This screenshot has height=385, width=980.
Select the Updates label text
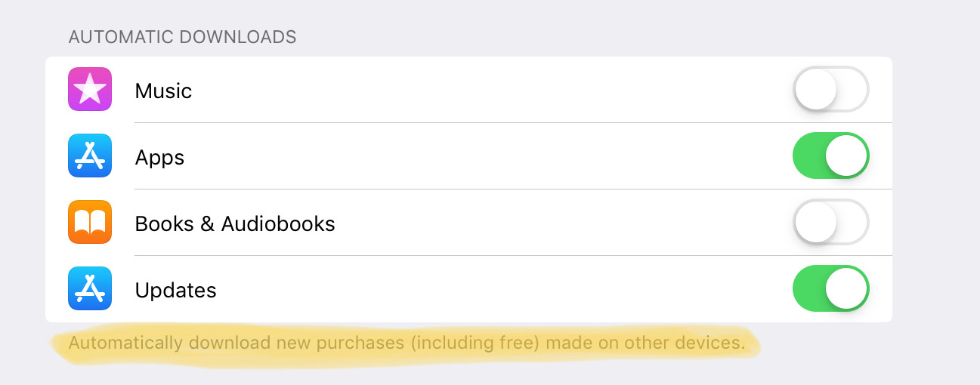coord(175,291)
